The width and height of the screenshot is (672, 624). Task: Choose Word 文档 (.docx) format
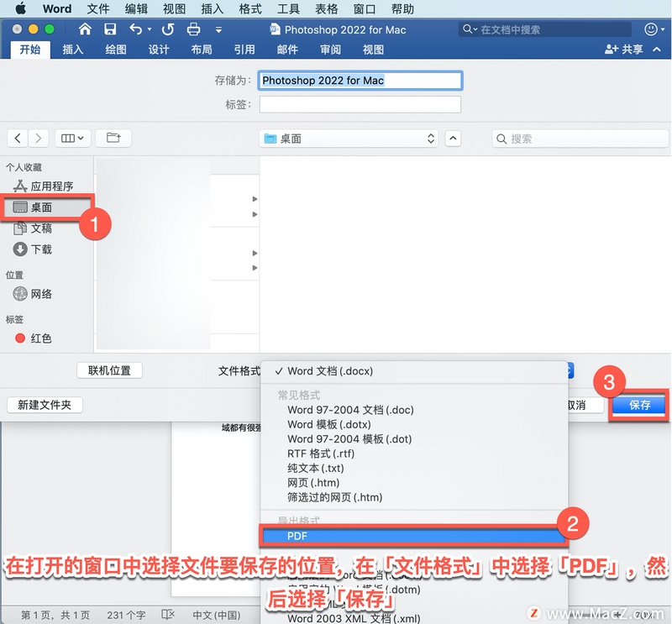click(x=413, y=371)
